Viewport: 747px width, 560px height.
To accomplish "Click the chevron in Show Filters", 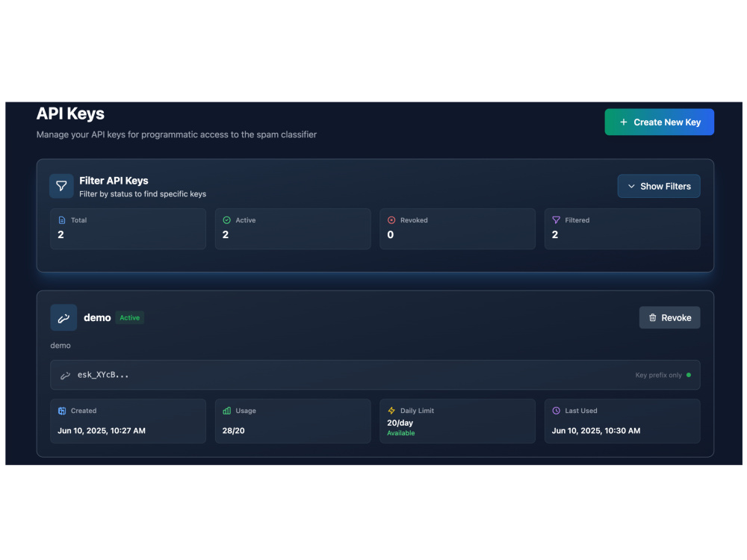I will [x=631, y=186].
